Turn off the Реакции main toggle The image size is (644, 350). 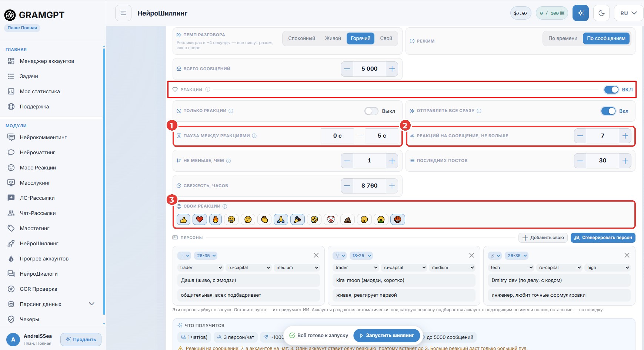611,90
